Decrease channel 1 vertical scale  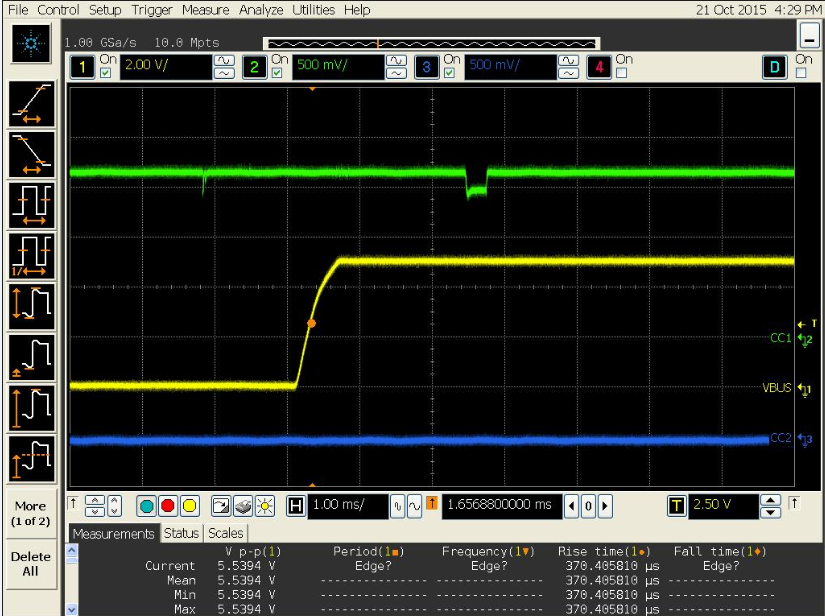coord(224,74)
